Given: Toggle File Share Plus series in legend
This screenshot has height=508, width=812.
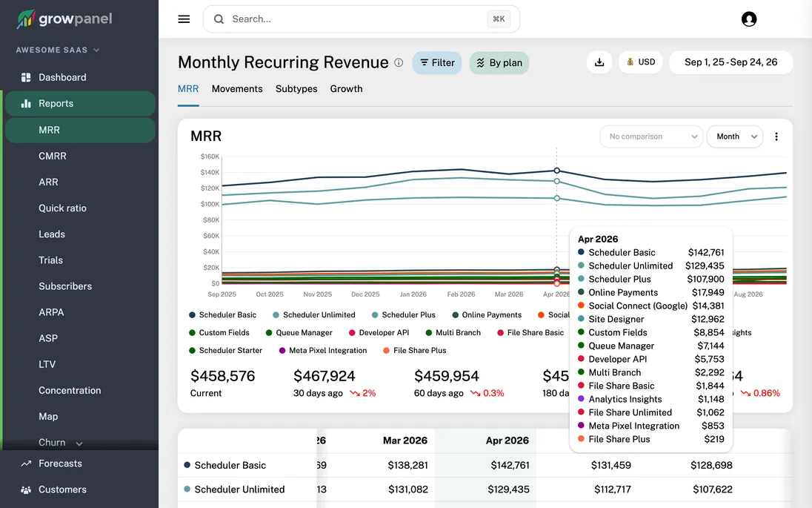Looking at the screenshot, I should click(x=415, y=350).
